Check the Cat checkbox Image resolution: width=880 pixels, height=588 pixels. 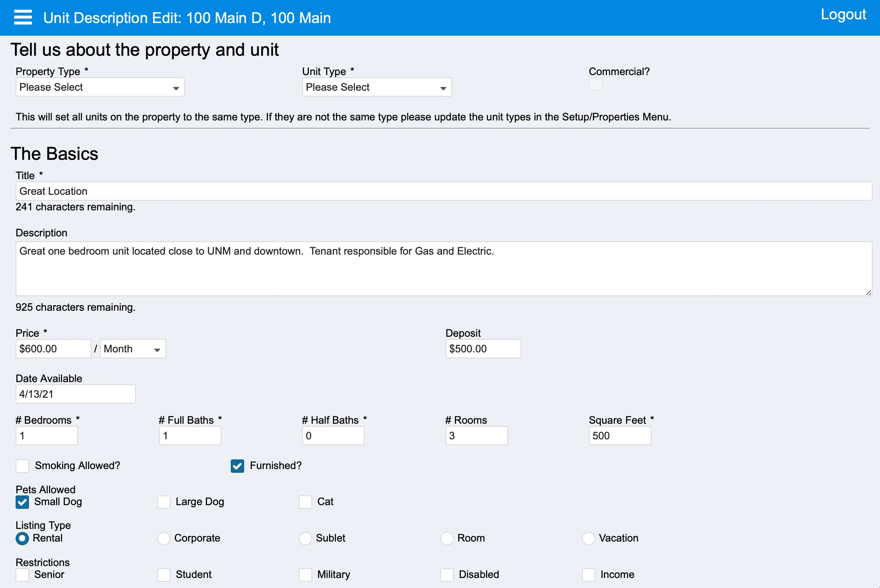305,502
